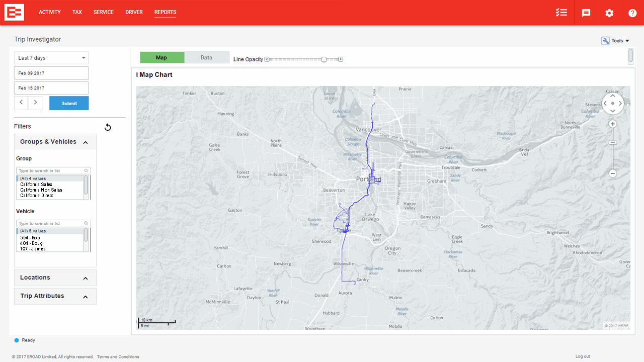This screenshot has width=644, height=362.
Task: Click the map zoom in plus button
Action: 612,124
